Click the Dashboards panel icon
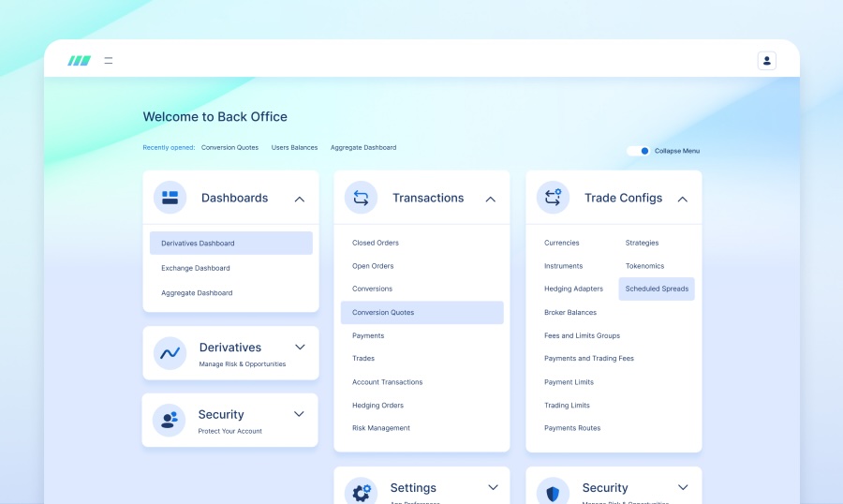The image size is (843, 504). point(170,198)
